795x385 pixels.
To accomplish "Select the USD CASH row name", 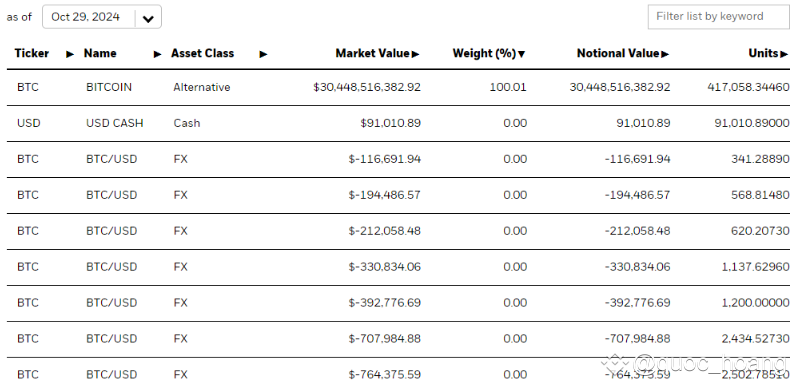I will [x=115, y=123].
